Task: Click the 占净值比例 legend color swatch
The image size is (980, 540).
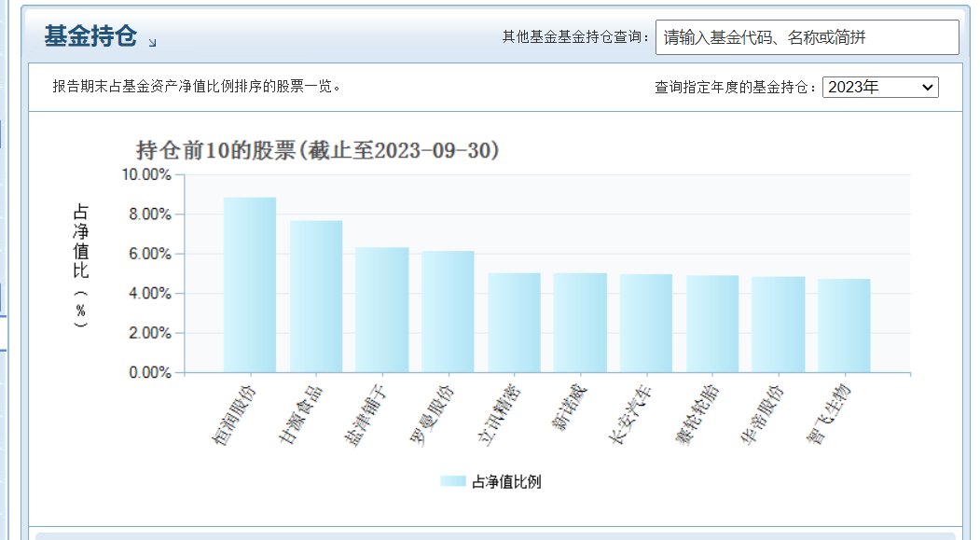Action: point(452,481)
